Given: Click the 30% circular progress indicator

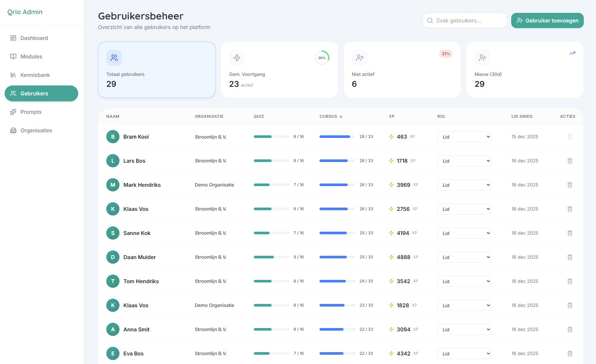Looking at the screenshot, I should [x=322, y=57].
